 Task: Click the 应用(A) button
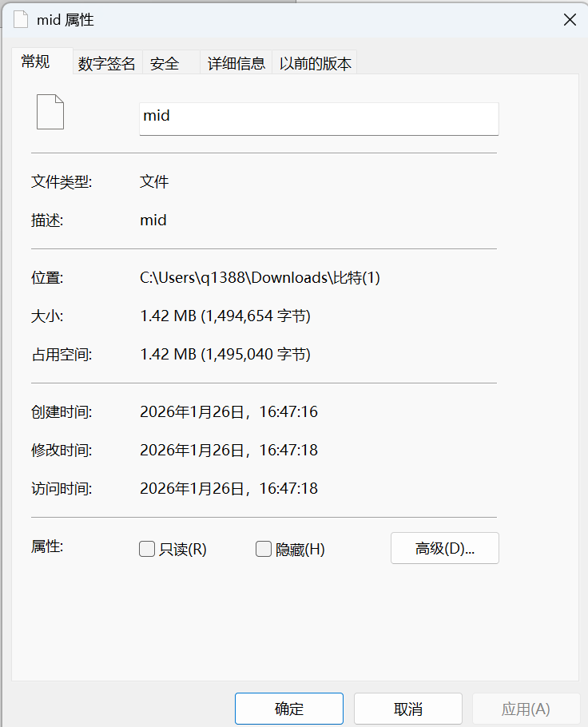(525, 709)
